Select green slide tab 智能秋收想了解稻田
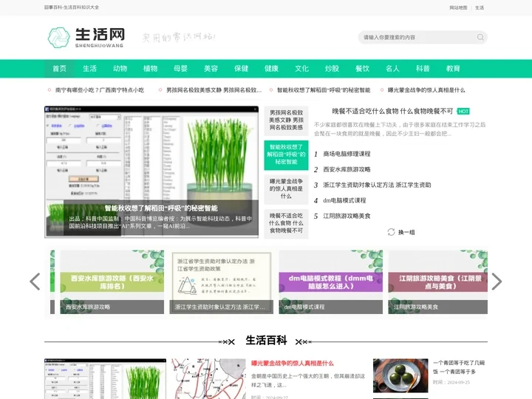 (x=287, y=154)
